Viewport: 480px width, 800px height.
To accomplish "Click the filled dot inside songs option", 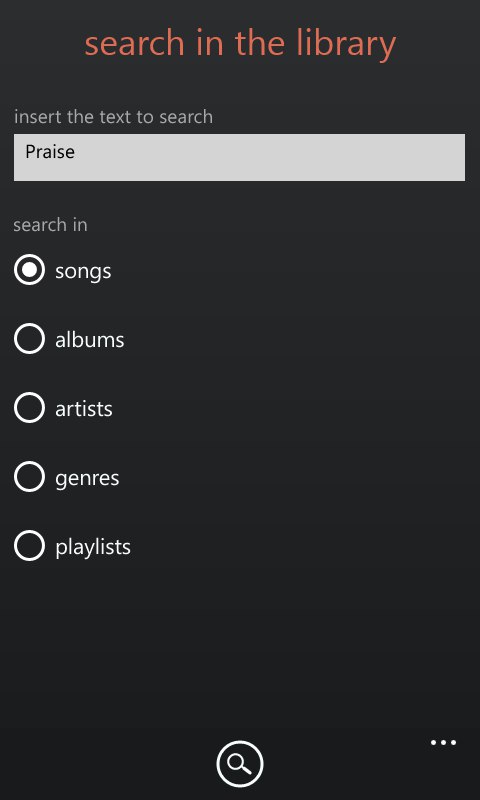I will [x=29, y=269].
